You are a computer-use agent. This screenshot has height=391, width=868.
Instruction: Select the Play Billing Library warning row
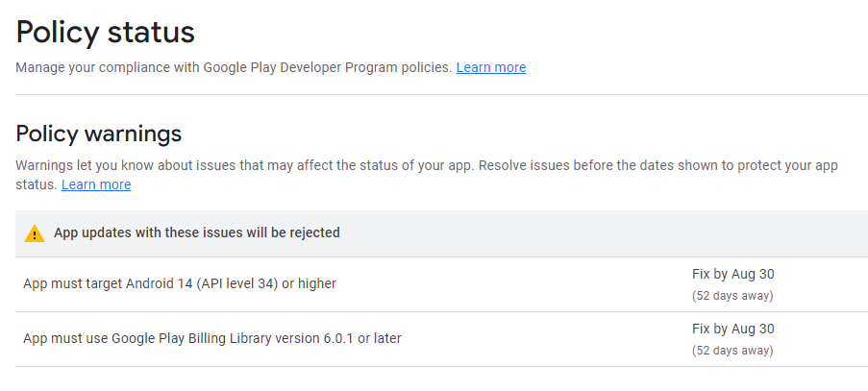tap(212, 338)
